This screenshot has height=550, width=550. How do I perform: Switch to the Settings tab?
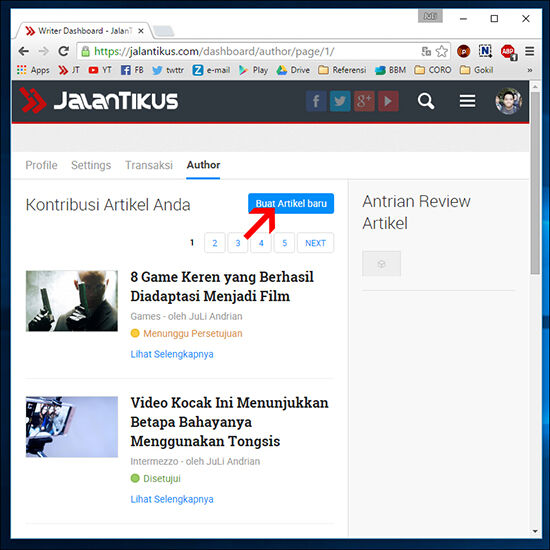[x=91, y=165]
